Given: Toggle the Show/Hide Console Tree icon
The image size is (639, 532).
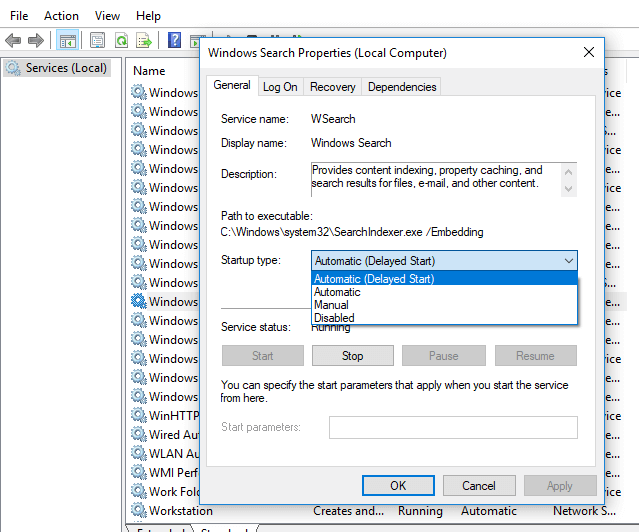Looking at the screenshot, I should pos(67,40).
